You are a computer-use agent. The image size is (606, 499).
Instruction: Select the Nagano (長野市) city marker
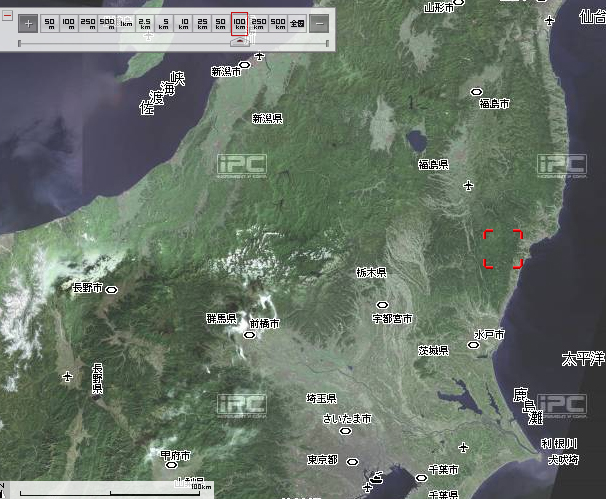pos(112,288)
